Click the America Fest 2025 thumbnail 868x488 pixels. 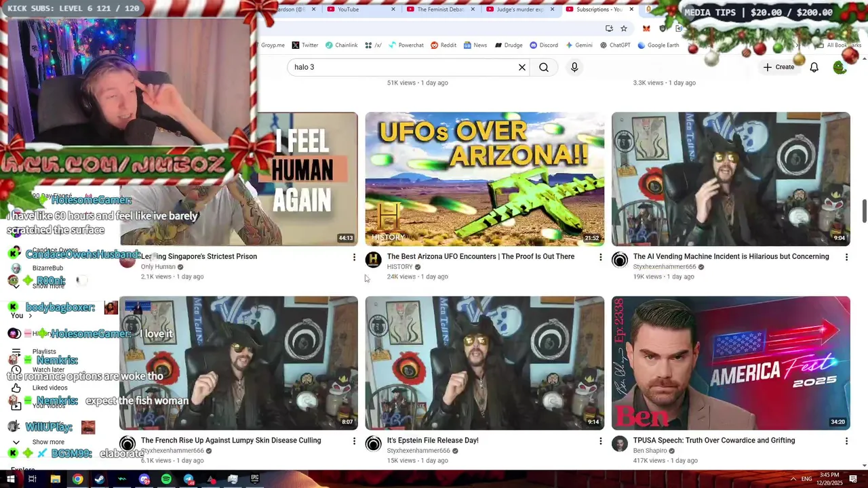pos(730,363)
